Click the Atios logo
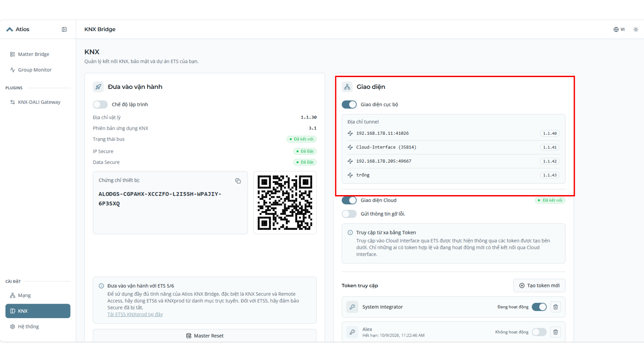This screenshot has width=644, height=362. tap(18, 29)
